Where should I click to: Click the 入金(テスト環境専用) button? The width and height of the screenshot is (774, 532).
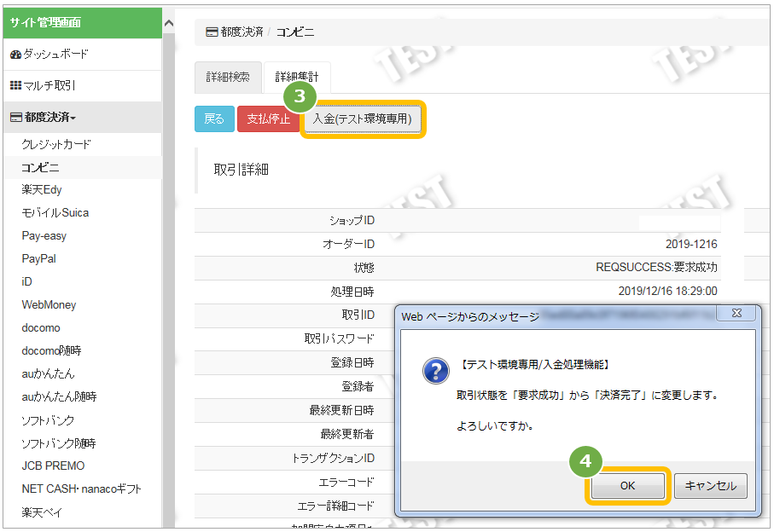pyautogui.click(x=363, y=119)
